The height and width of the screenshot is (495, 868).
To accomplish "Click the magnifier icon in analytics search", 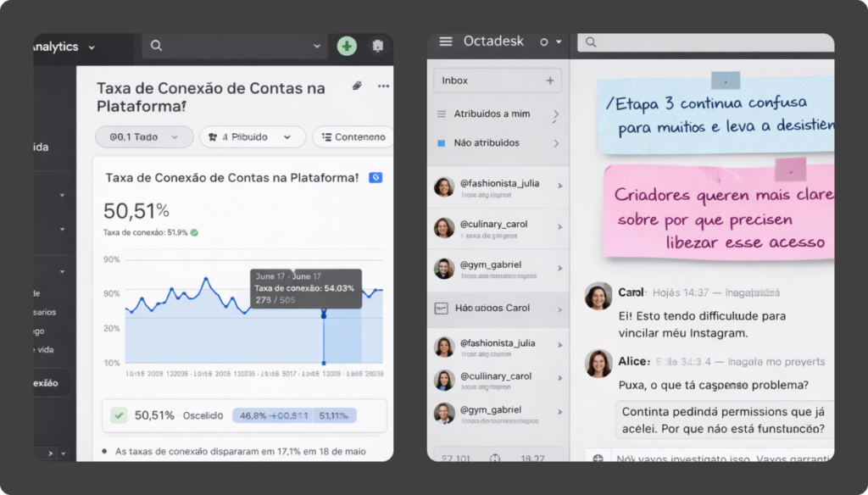I will coord(157,46).
